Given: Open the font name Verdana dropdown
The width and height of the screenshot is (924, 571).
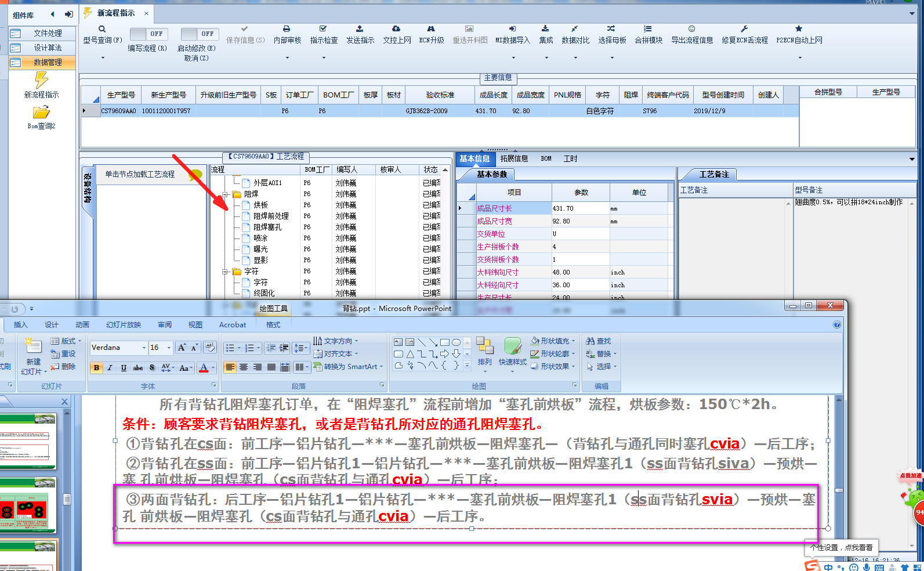Looking at the screenshot, I should tap(144, 348).
